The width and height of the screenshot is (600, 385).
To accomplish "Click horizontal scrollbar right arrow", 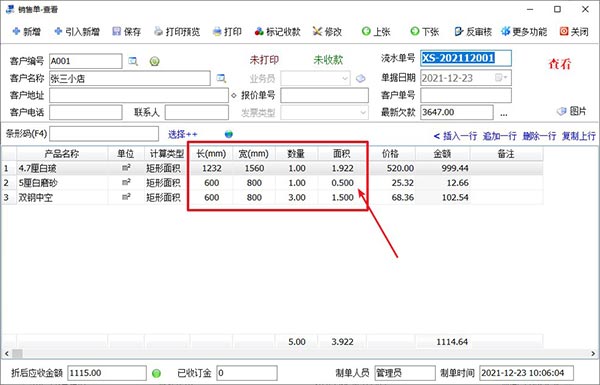I will coord(593,354).
